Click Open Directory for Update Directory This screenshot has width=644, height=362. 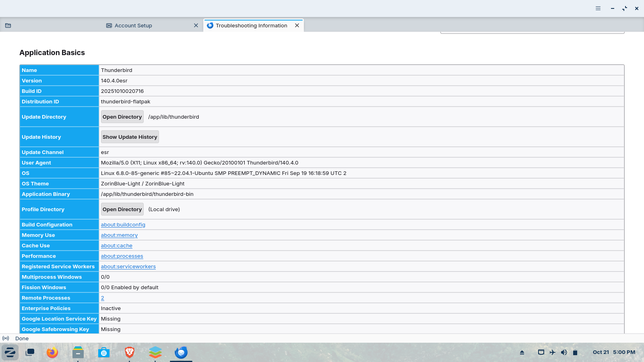tap(122, 117)
